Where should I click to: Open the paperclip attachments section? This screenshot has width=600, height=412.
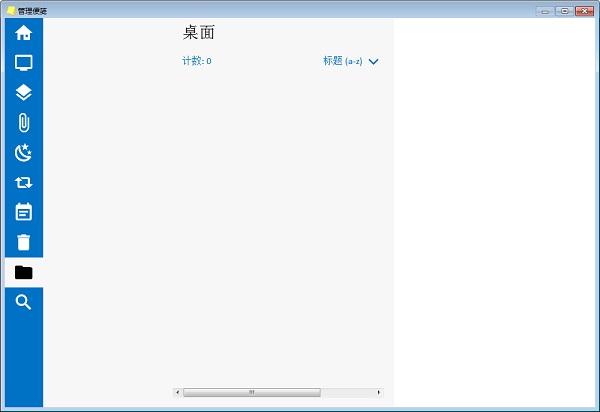coord(24,122)
